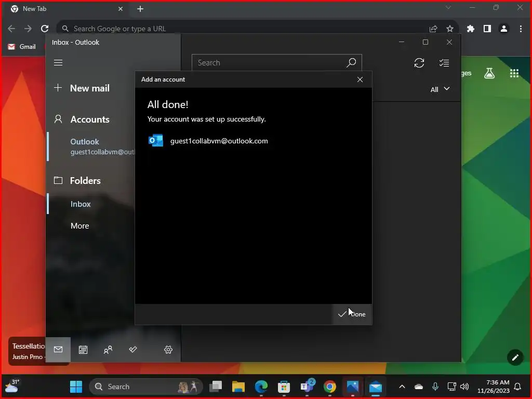Open Photos app on taskbar
The image size is (532, 399).
point(353,387)
